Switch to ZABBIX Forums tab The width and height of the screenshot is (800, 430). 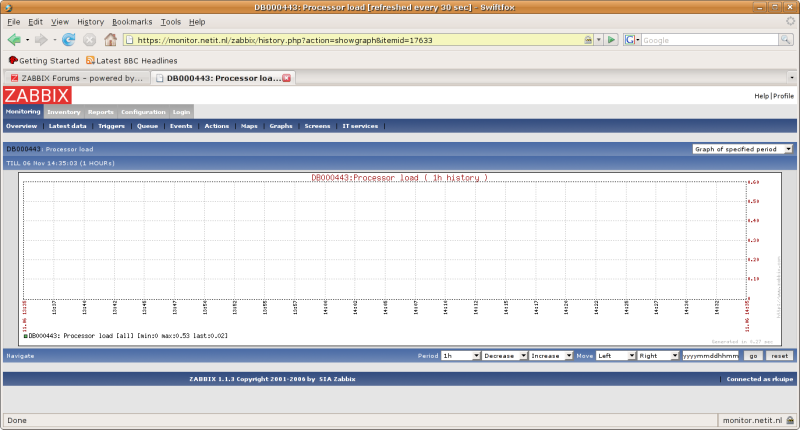pyautogui.click(x=77, y=78)
